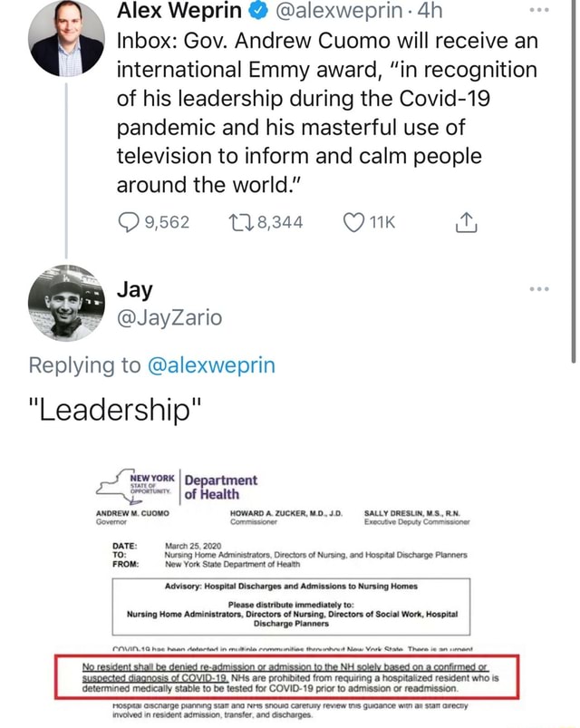View the 9,562 replies count
Screen dimensions: 580x728
tap(166, 223)
